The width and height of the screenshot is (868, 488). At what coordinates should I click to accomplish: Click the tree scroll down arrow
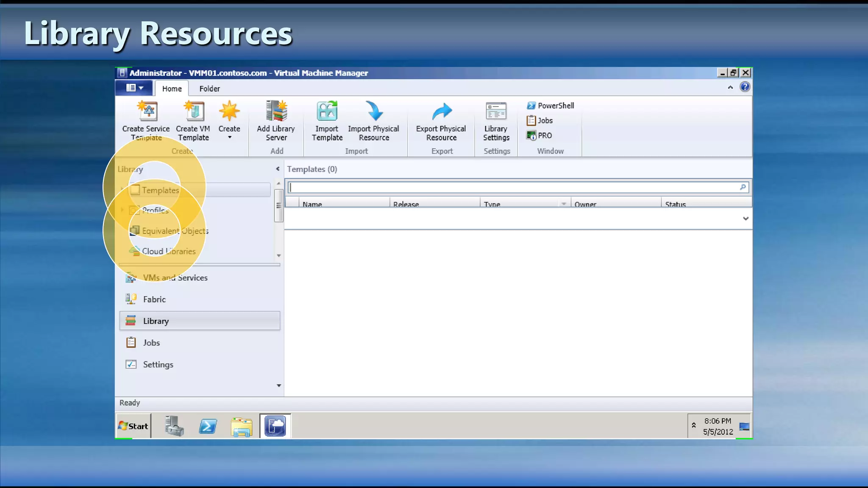point(278,255)
